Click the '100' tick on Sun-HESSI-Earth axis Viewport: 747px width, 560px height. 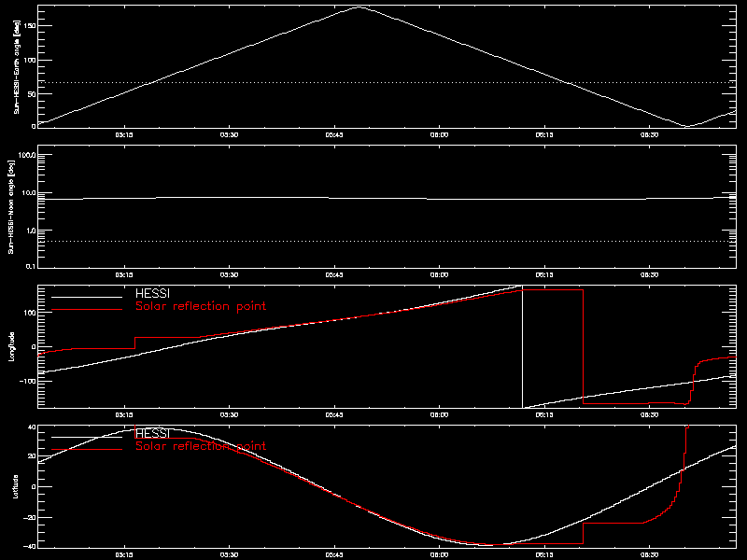coord(31,60)
